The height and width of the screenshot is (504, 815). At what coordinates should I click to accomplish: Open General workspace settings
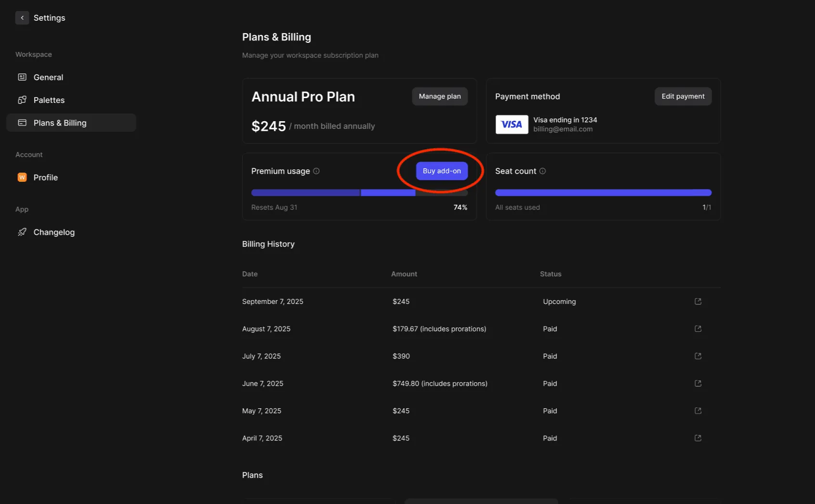click(48, 77)
